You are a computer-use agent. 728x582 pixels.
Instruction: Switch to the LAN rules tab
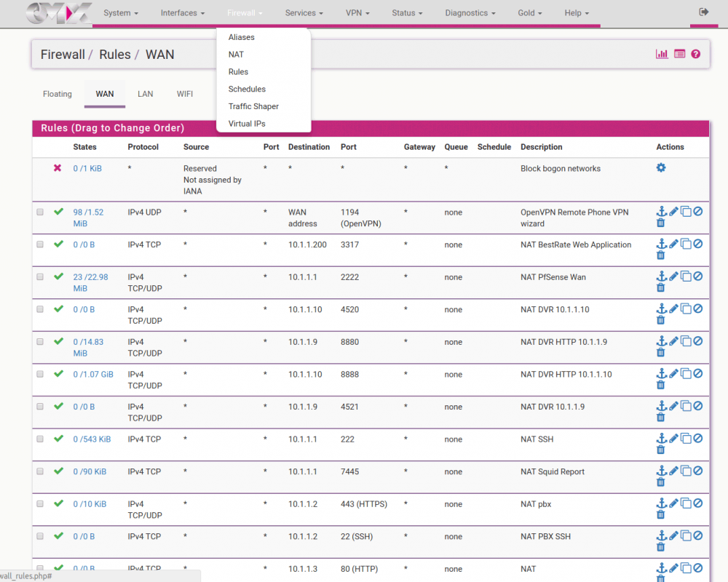146,94
